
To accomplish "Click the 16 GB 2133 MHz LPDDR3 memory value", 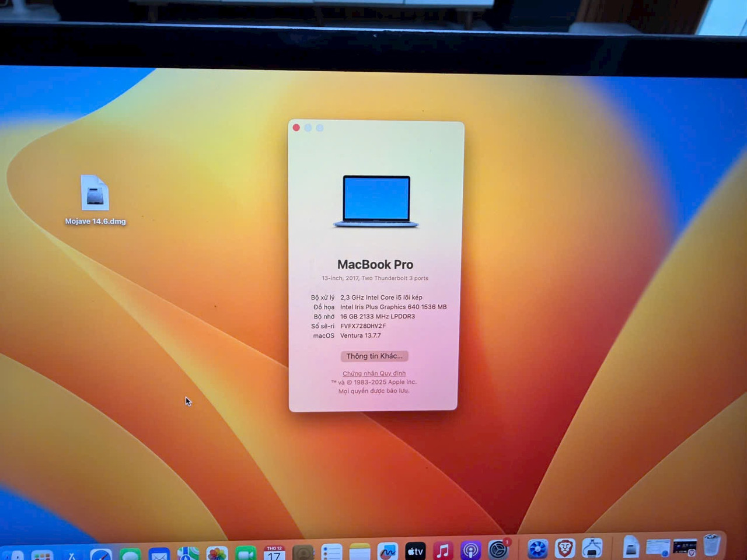I will point(378,316).
